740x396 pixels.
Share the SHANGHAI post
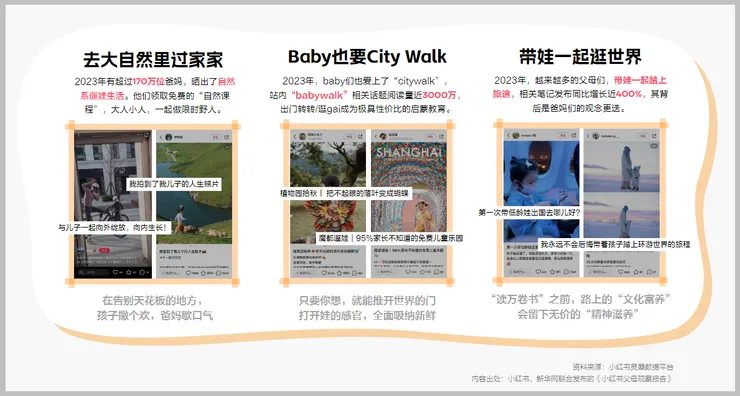(441, 136)
